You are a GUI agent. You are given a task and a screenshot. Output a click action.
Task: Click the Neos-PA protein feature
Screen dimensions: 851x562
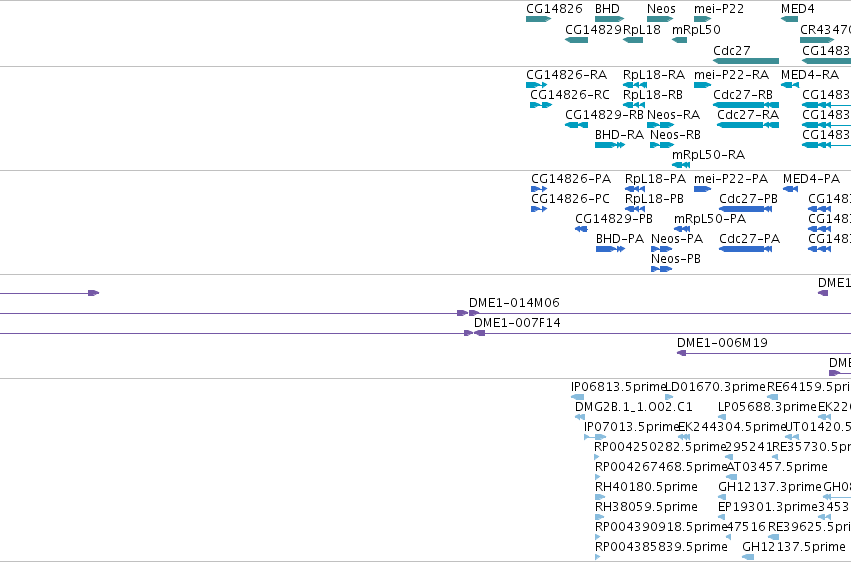662,250
